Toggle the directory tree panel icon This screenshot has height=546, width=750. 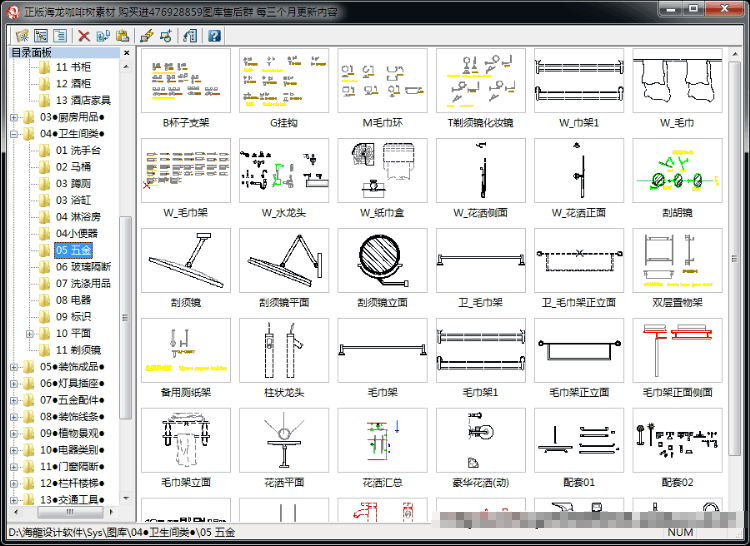[x=41, y=36]
